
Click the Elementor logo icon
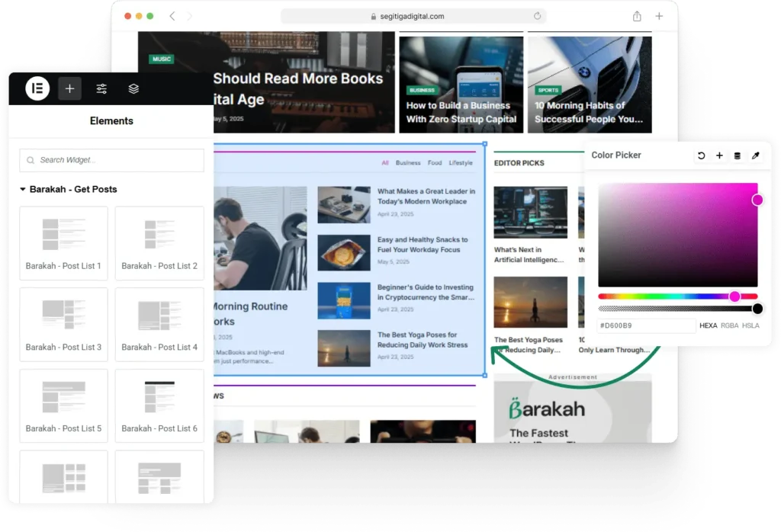(x=37, y=88)
